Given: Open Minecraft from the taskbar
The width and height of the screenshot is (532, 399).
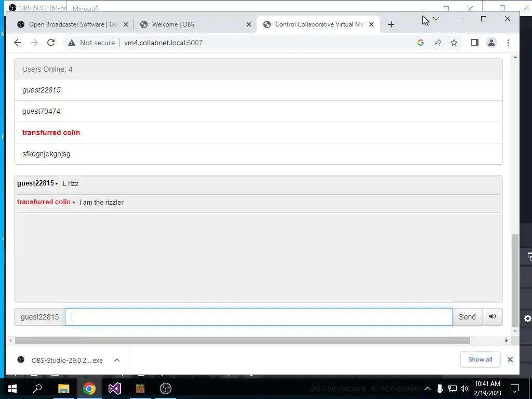Looking at the screenshot, I should [140, 389].
